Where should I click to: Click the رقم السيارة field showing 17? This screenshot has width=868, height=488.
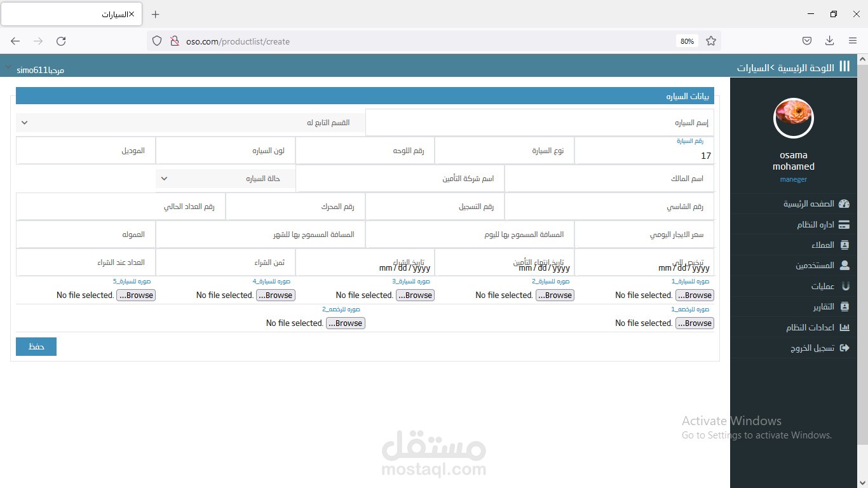click(x=644, y=151)
